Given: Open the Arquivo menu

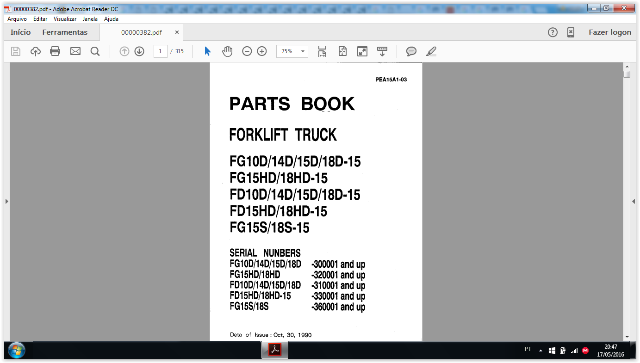Looking at the screenshot, I should 17,19.
